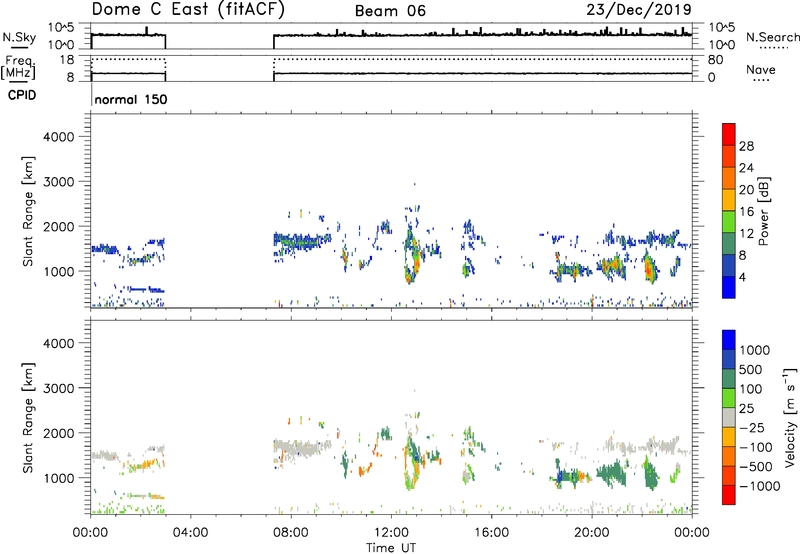
Task: Select the '-25' Velocity colorbar label
Action: 751,428
